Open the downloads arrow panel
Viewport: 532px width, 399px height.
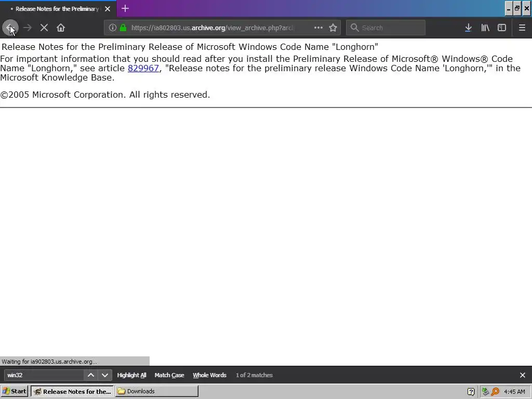pos(468,28)
